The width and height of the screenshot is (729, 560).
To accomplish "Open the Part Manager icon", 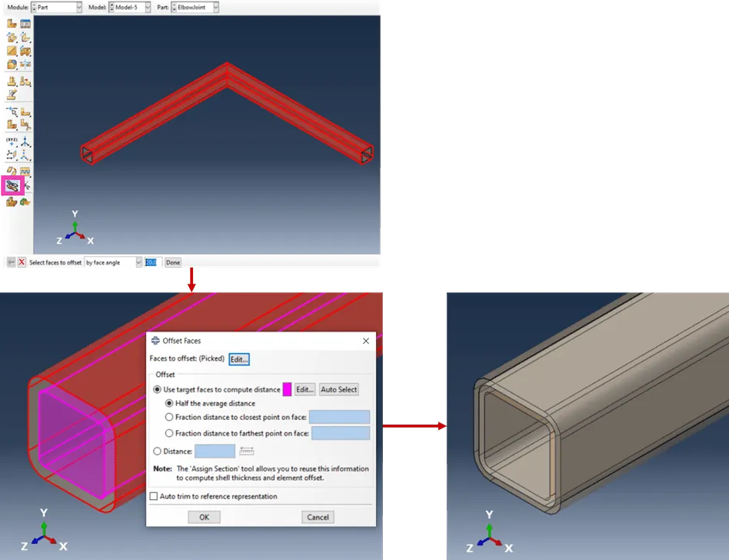I will [x=25, y=24].
